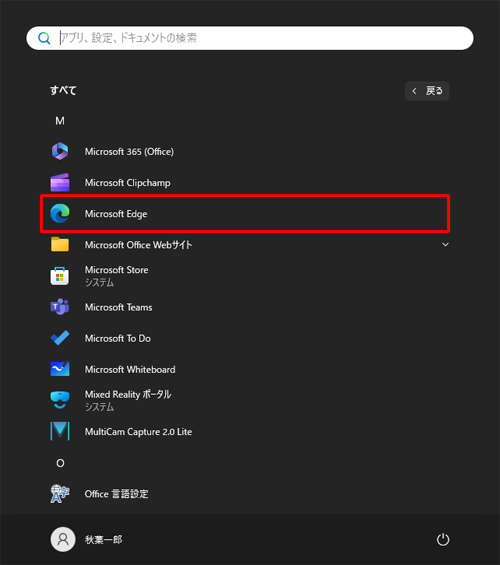The width and height of the screenshot is (500, 565).
Task: Open the Mixed Reality ポータル headset icon
Action: tap(60, 400)
